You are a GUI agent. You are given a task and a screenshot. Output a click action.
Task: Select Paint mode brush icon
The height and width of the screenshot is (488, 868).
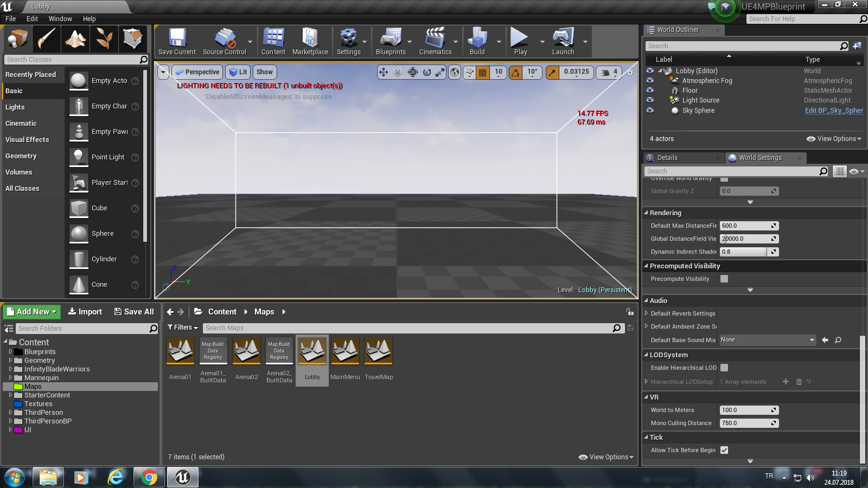point(47,39)
